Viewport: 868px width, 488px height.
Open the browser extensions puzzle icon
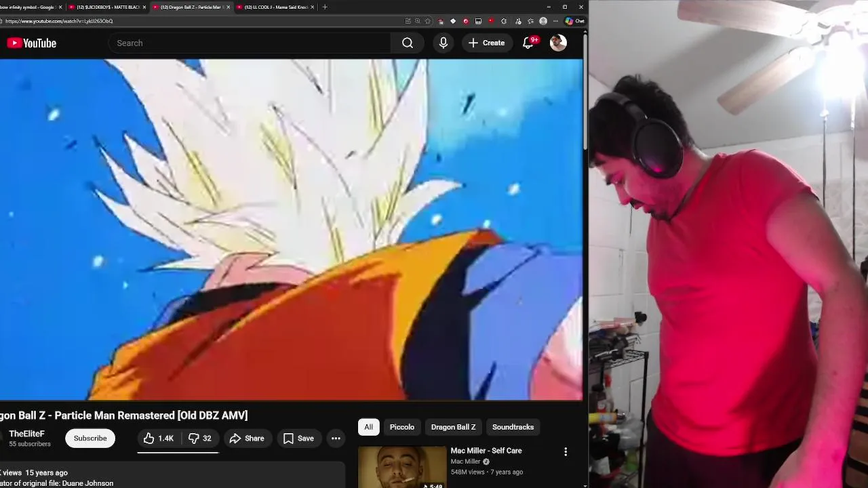pos(503,21)
